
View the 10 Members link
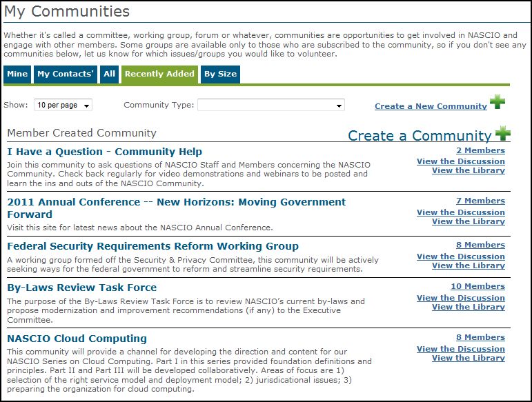click(477, 286)
